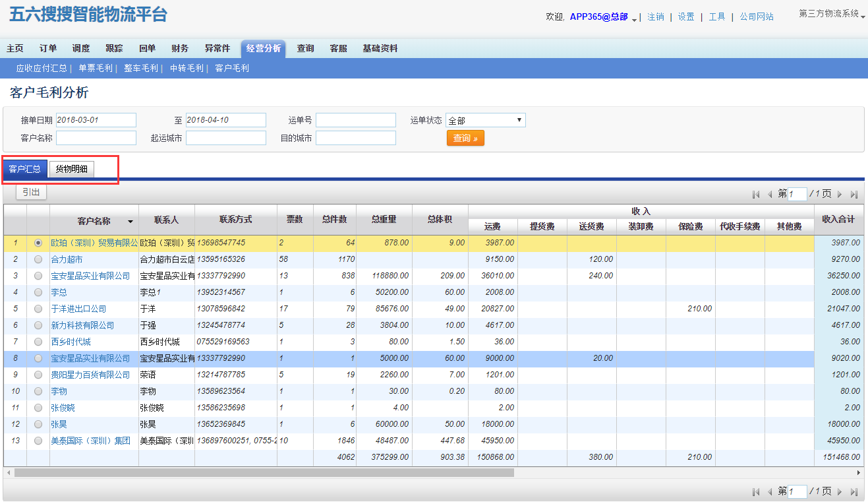
Task: Click the 起运城市 input field
Action: point(226,138)
